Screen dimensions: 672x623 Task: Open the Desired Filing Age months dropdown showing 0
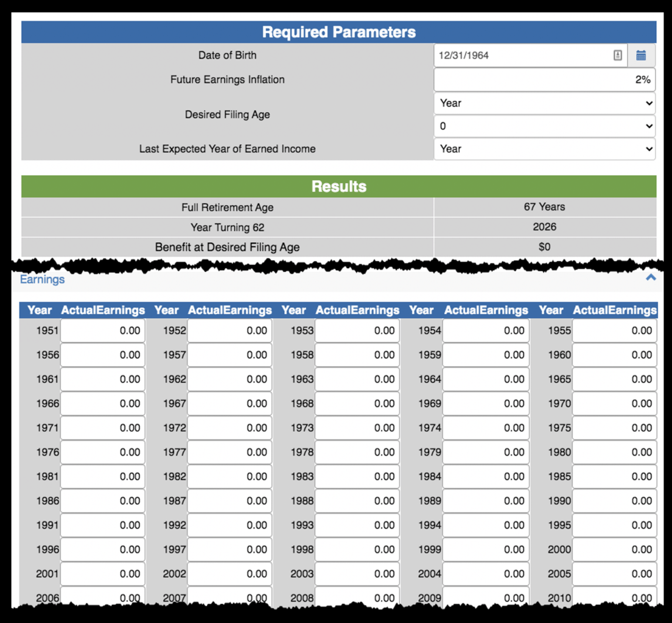click(544, 126)
